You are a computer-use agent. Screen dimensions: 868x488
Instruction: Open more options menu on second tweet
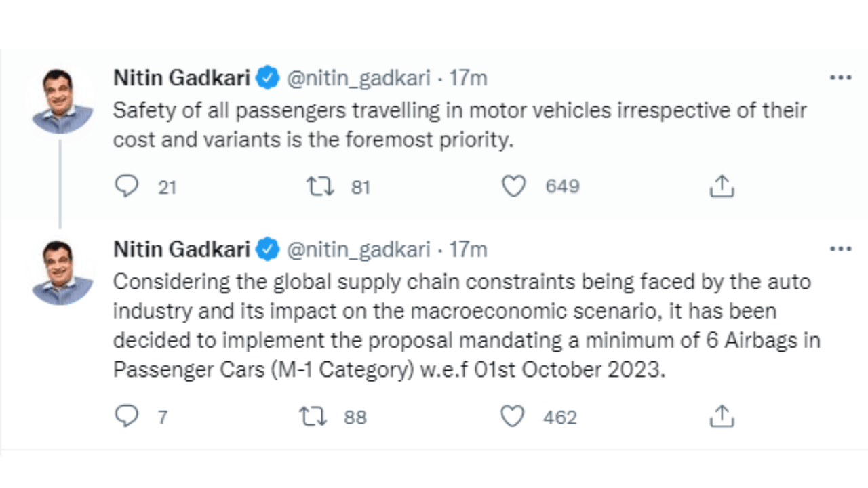tap(840, 249)
